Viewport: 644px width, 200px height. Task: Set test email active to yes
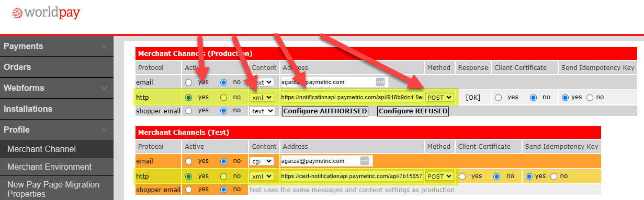[x=188, y=161]
